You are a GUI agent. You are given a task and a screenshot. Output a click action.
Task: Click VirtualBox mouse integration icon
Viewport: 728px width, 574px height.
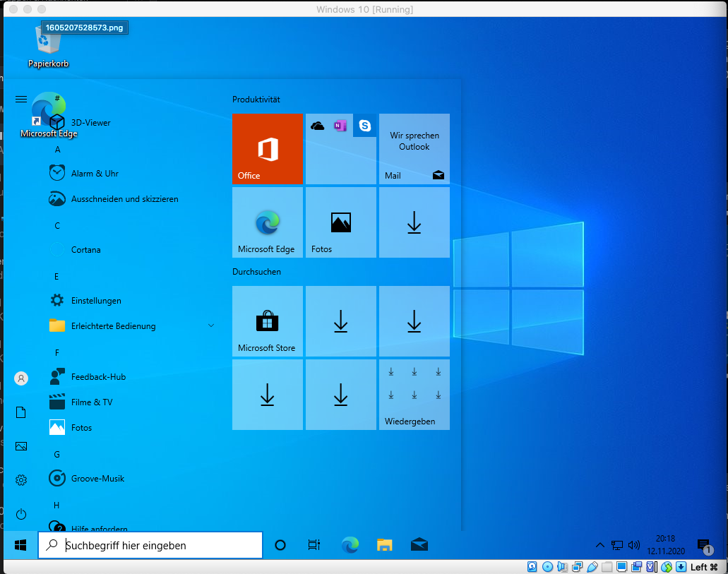(667, 567)
